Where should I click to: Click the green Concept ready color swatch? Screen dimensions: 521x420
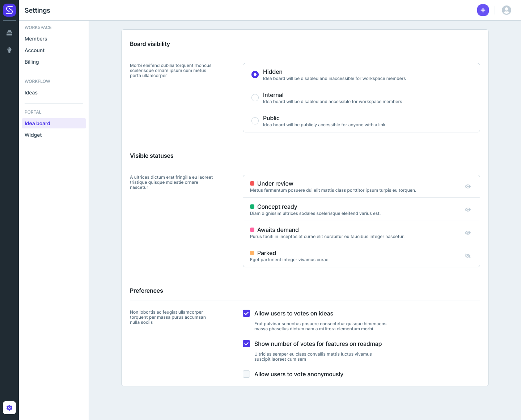point(252,207)
